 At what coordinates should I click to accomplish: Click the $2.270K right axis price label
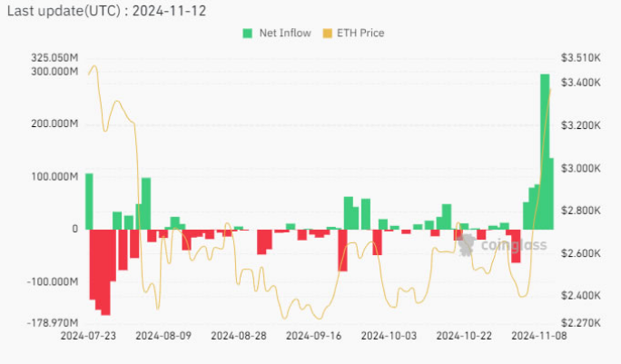pos(582,322)
